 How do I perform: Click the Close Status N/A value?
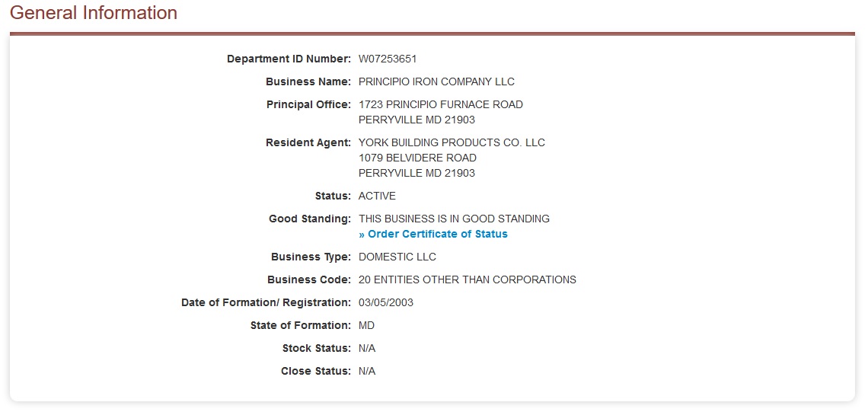[x=367, y=371]
